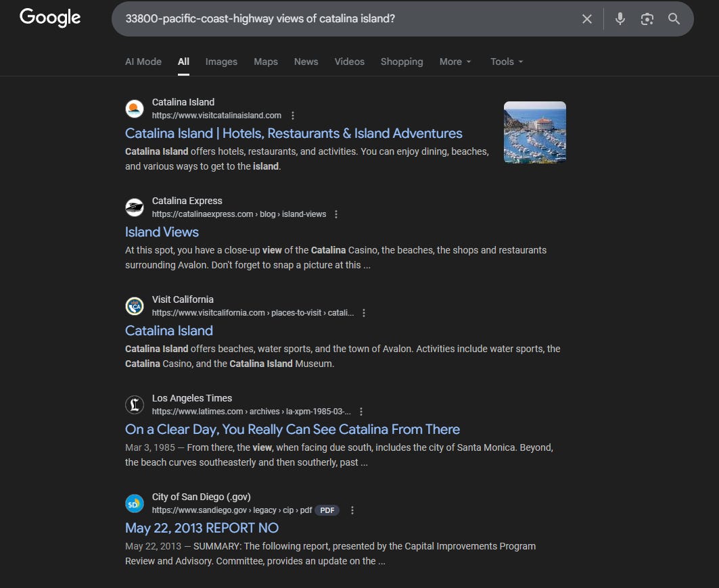719x588 pixels.
Task: Start voice search with microphone icon
Action: pyautogui.click(x=620, y=19)
